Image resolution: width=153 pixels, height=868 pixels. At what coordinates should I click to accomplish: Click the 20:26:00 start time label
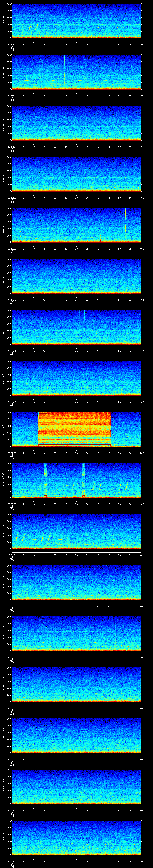point(12,657)
